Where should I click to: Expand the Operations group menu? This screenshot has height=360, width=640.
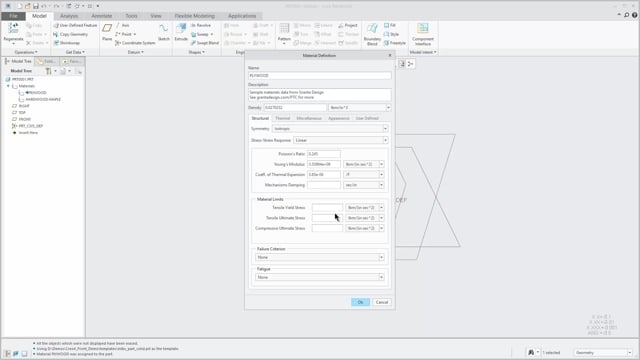[26, 52]
